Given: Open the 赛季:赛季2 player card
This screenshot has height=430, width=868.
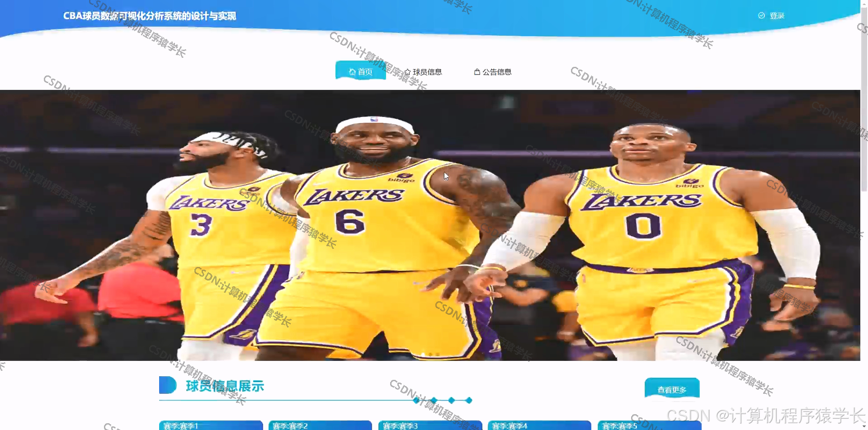Looking at the screenshot, I should (x=321, y=425).
